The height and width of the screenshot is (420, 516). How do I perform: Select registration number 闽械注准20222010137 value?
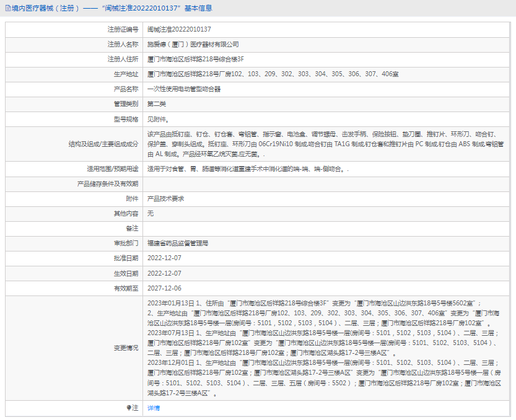click(x=179, y=30)
